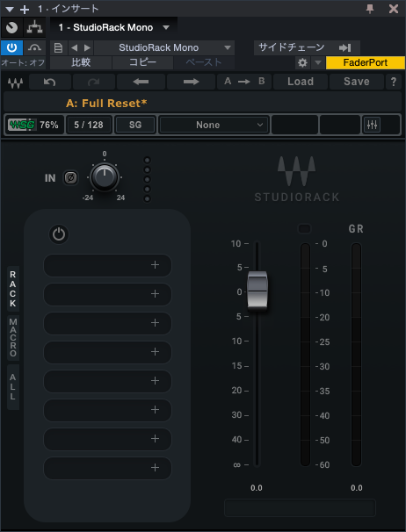Click the A: Full Reset* preset name
This screenshot has width=406, height=532.
pos(106,103)
